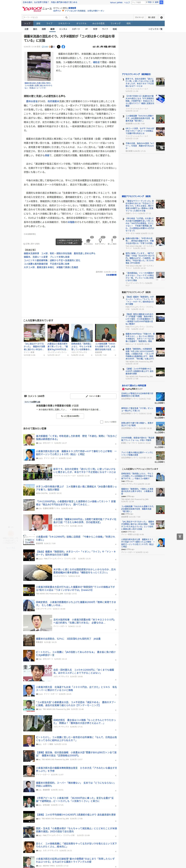Screen dimensions: 186x868
Task: Share the article on Facebook
Action: [x=63, y=47]
